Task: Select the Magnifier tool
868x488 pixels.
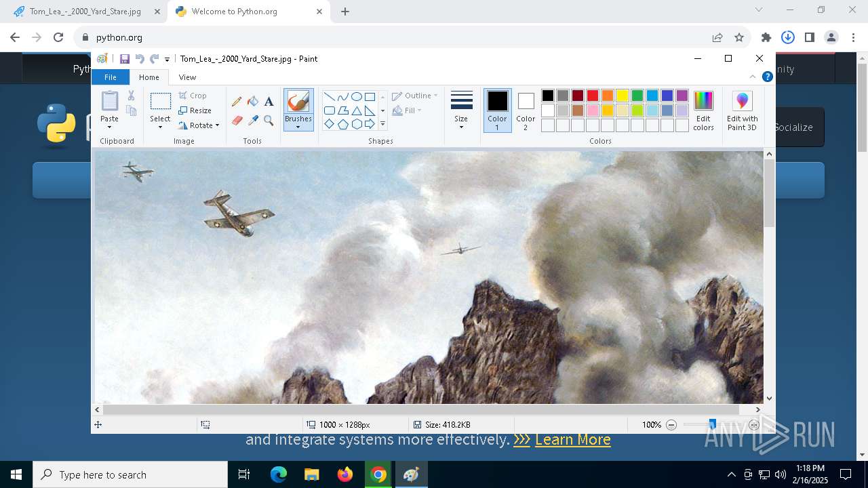Action: coord(269,120)
